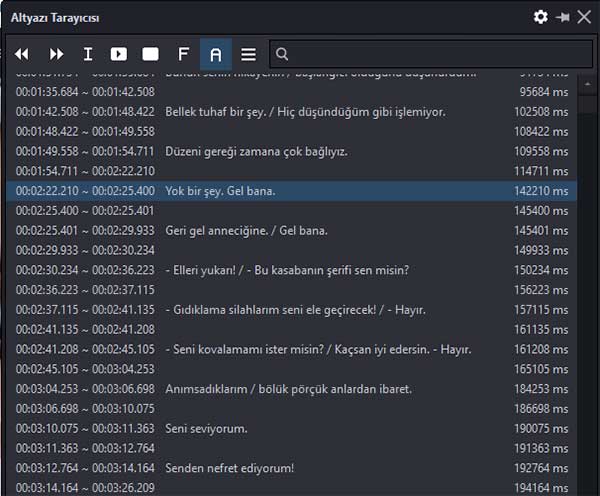The image size is (600, 496).
Task: Close the Altyazı Tarayıcısı panel
Action: coord(584,17)
